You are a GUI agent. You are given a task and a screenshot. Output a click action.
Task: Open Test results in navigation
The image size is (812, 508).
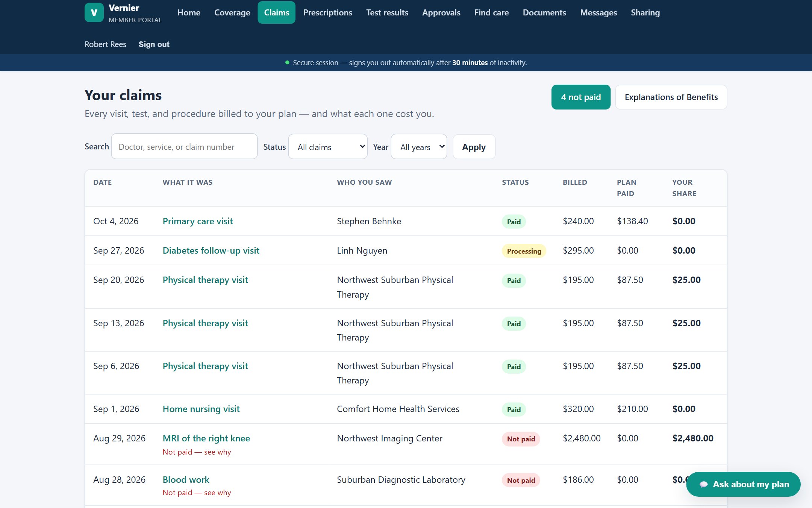[387, 12]
